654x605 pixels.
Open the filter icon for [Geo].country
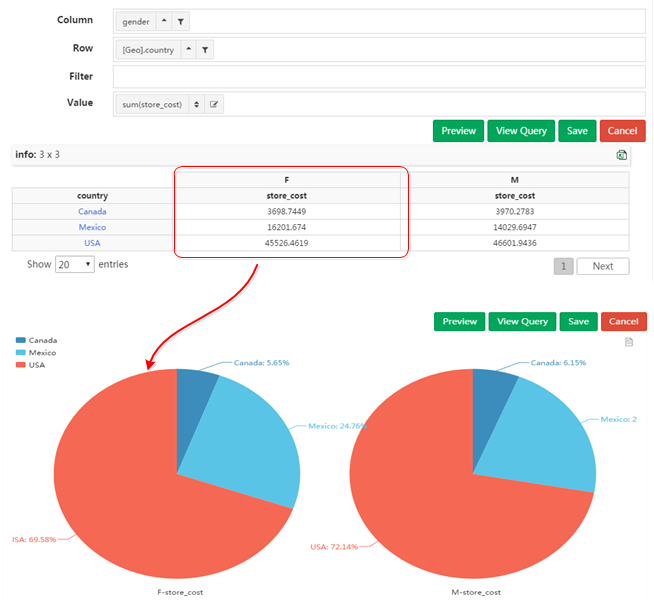205,49
